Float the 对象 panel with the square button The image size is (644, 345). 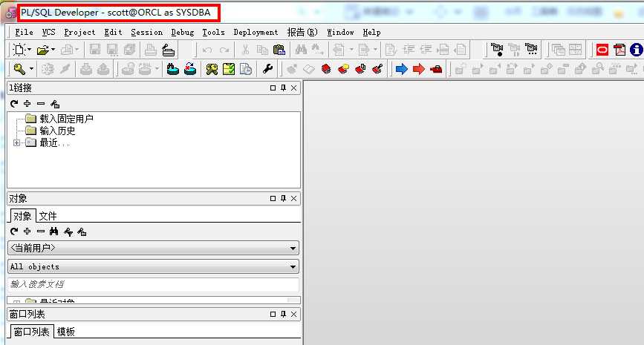pyautogui.click(x=273, y=199)
